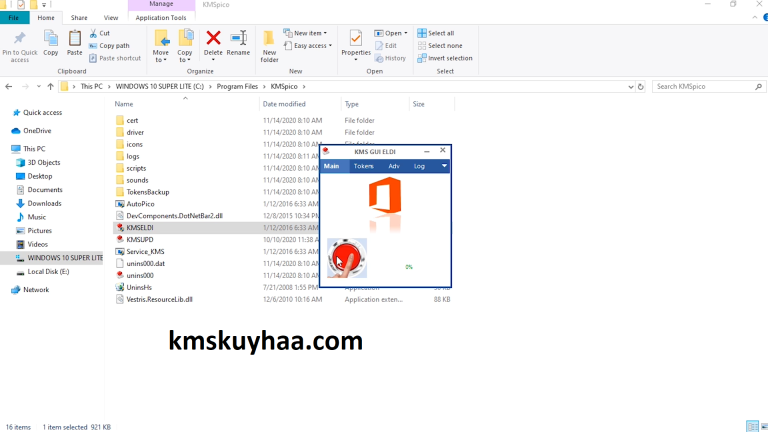This screenshot has width=768, height=432.
Task: Click the Copy ribbon icon
Action: (50, 37)
